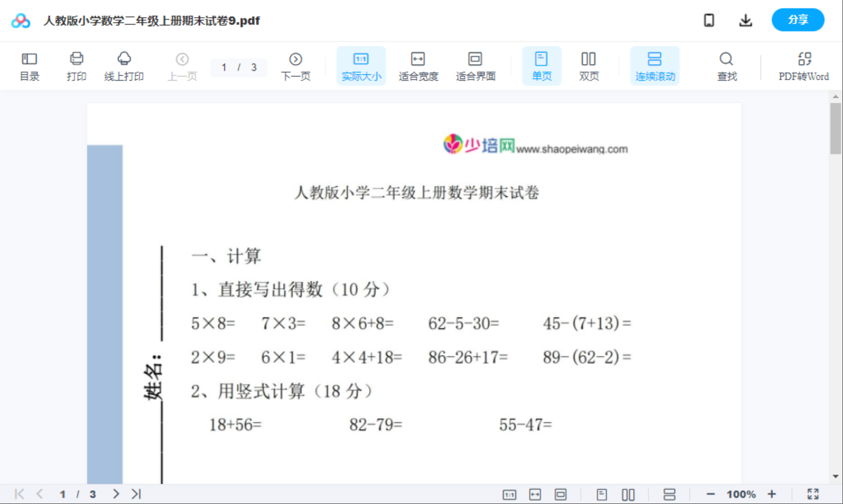Click the 打印 print icon

(x=76, y=65)
